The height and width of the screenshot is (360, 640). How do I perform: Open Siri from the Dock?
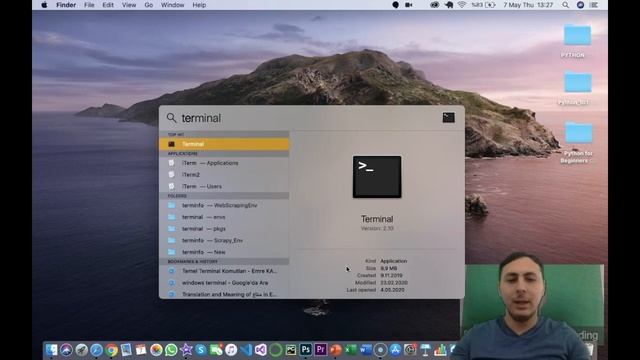(x=66, y=350)
